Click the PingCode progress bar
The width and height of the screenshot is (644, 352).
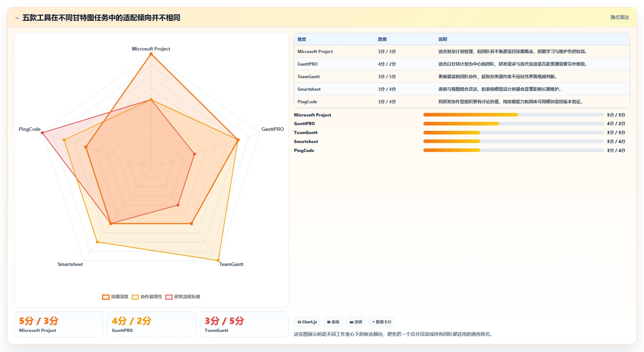[x=514, y=150]
